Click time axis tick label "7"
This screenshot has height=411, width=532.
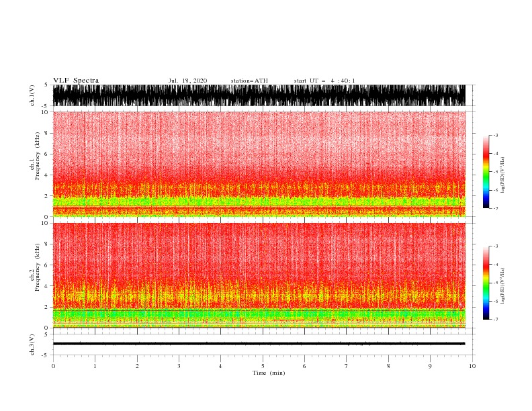pos(347,366)
